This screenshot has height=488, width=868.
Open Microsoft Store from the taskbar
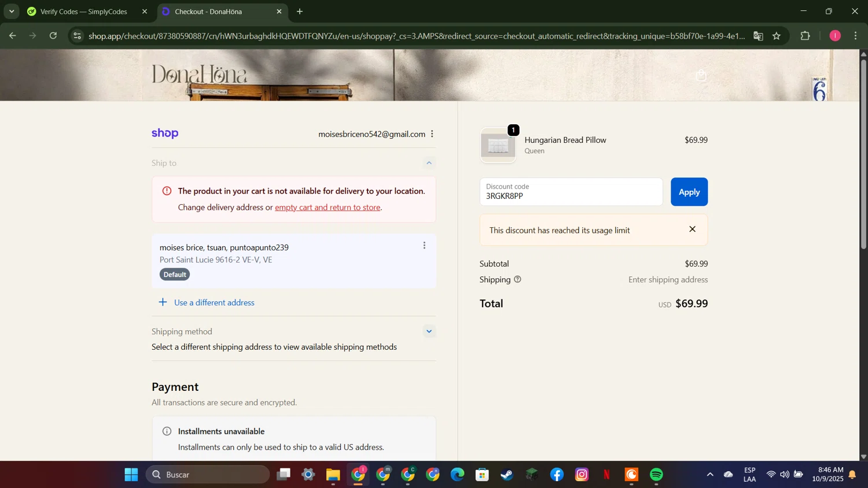coord(483,475)
